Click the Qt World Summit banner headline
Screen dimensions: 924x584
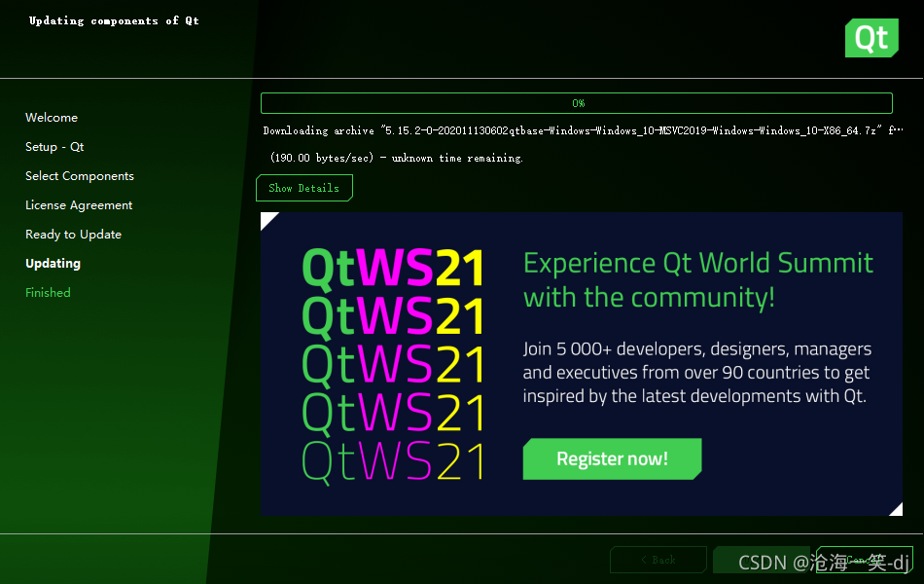[698, 279]
